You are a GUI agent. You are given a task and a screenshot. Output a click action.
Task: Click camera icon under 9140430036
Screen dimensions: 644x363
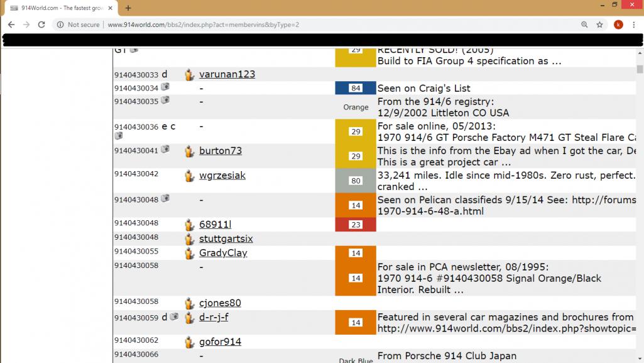coord(119,136)
